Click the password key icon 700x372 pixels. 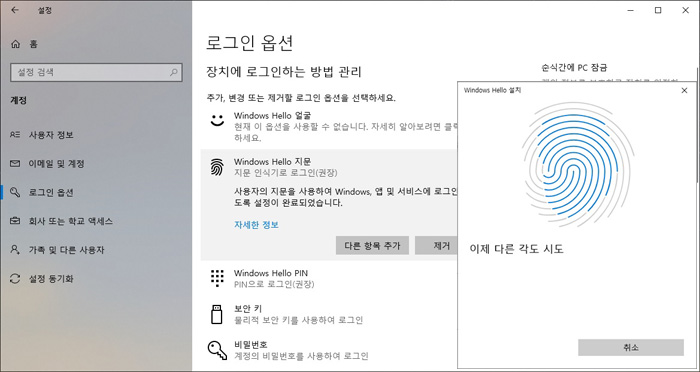(x=217, y=350)
